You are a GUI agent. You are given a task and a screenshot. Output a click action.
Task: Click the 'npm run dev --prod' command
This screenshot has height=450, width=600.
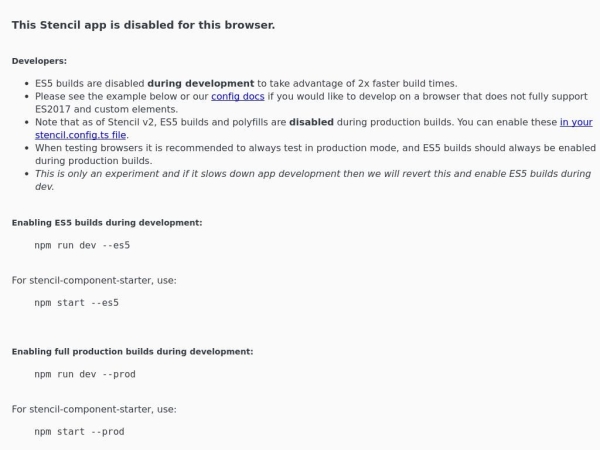(85, 374)
